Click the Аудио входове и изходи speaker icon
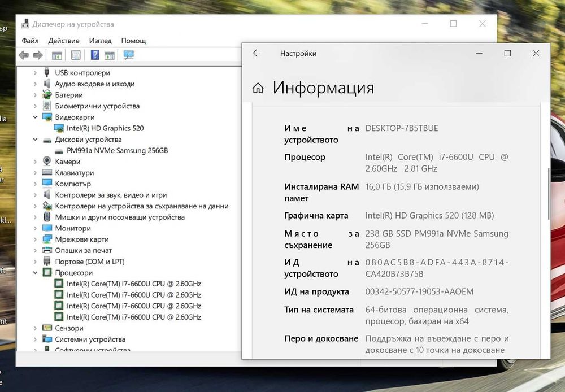Viewport: 565px width, 392px height. pyautogui.click(x=47, y=84)
